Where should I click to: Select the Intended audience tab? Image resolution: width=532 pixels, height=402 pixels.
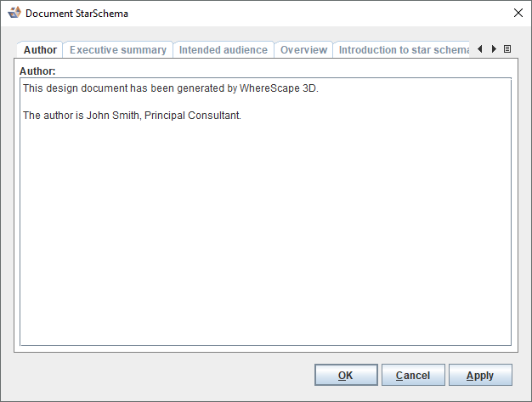click(223, 50)
